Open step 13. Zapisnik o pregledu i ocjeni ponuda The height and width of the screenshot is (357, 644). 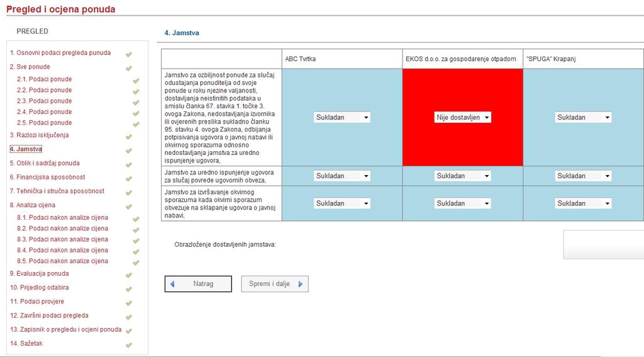65,329
